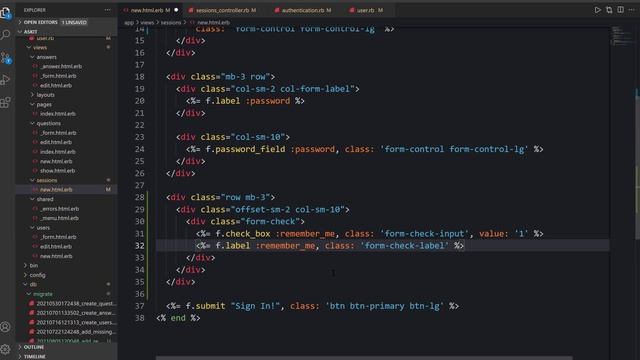Expand the layouts folder

[32, 95]
